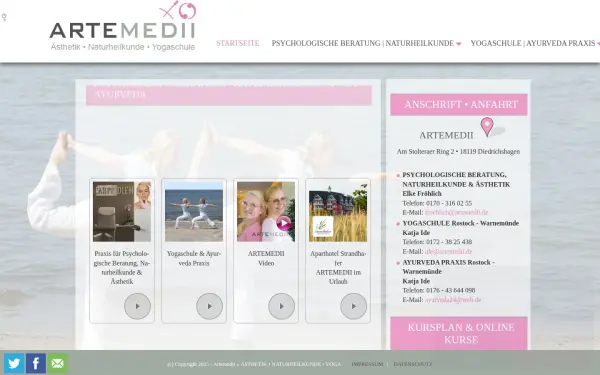Screen dimensions: 600x375
Task: Click arrow button under ARTEMEDII Video card
Action: click(281, 306)
